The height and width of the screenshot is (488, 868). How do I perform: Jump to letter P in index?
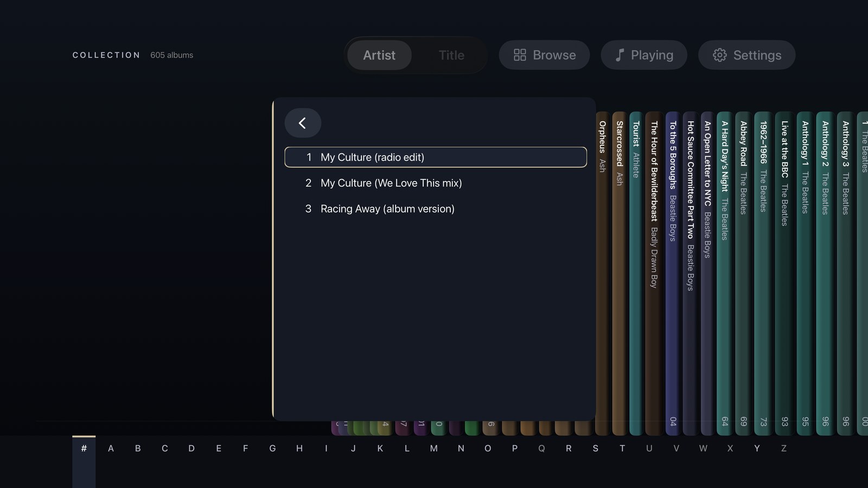click(x=515, y=448)
